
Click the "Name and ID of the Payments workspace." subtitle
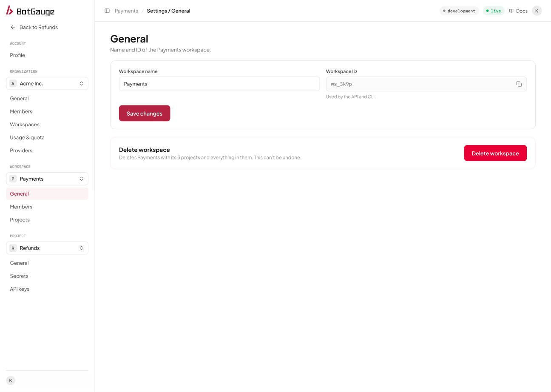[160, 50]
